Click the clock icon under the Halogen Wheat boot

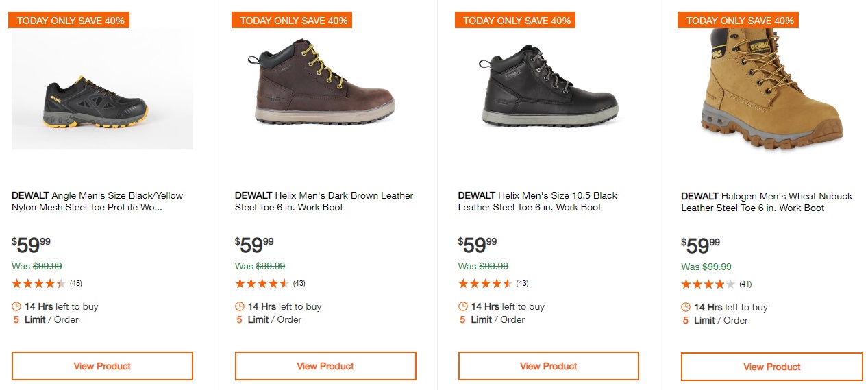click(686, 307)
